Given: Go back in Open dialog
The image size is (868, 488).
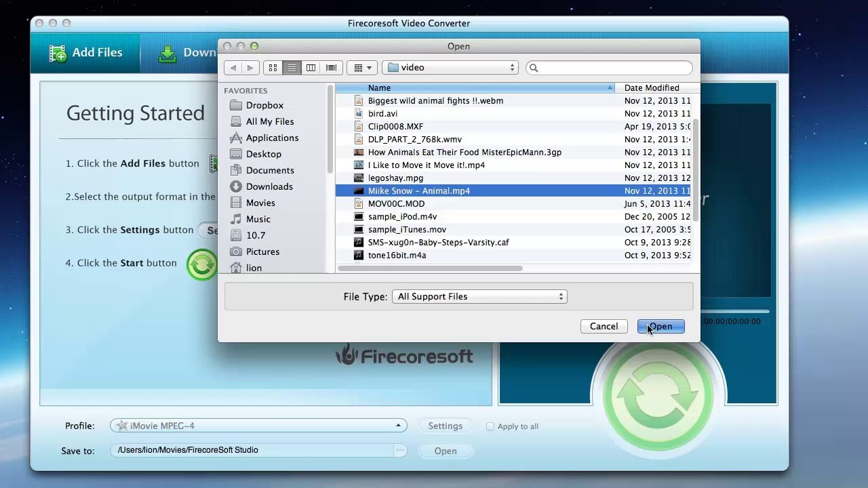Looking at the screenshot, I should (233, 68).
